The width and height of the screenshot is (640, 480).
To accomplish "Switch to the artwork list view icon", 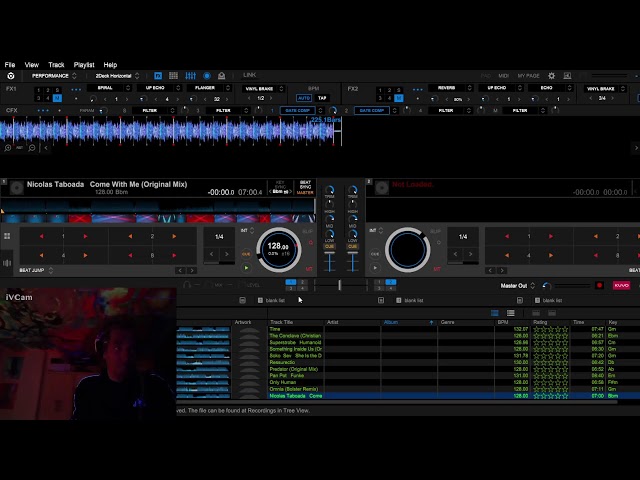I will 495,313.
